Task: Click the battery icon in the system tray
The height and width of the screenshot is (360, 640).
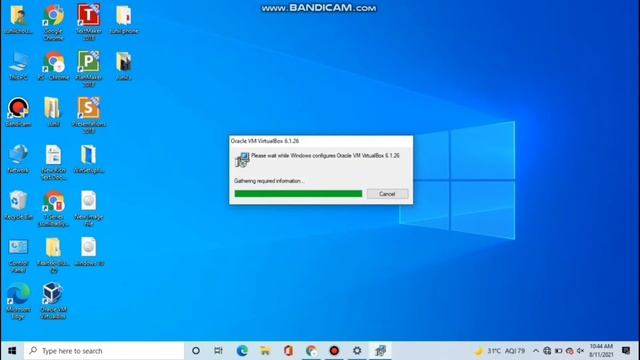Action: pos(558,351)
